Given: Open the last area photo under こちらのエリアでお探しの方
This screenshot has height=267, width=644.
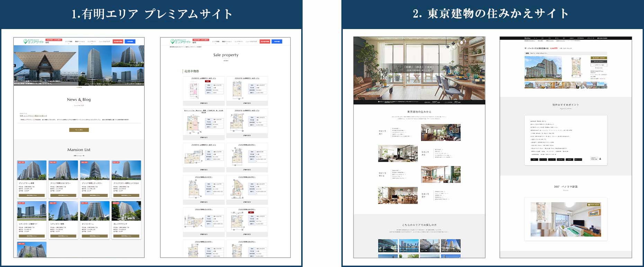Looking at the screenshot, I should [451, 246].
